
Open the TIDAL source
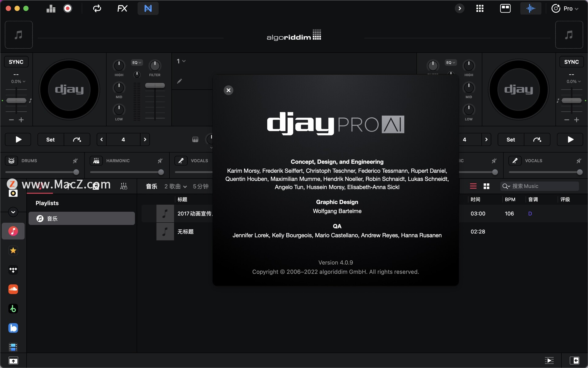click(13, 270)
